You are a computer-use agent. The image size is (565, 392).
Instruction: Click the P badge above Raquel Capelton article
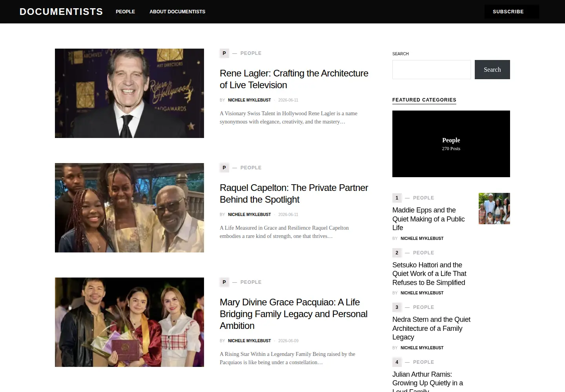point(224,168)
